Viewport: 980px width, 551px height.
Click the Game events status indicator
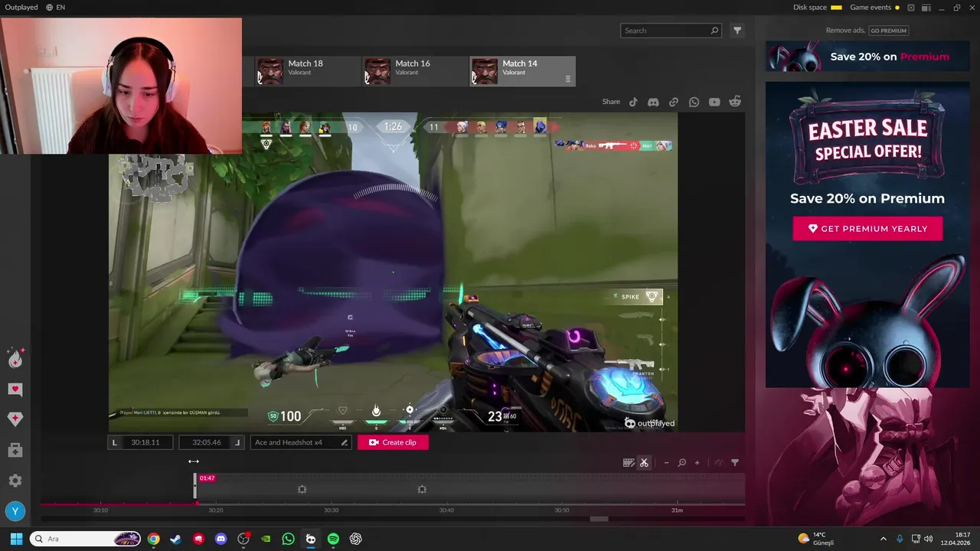click(874, 8)
